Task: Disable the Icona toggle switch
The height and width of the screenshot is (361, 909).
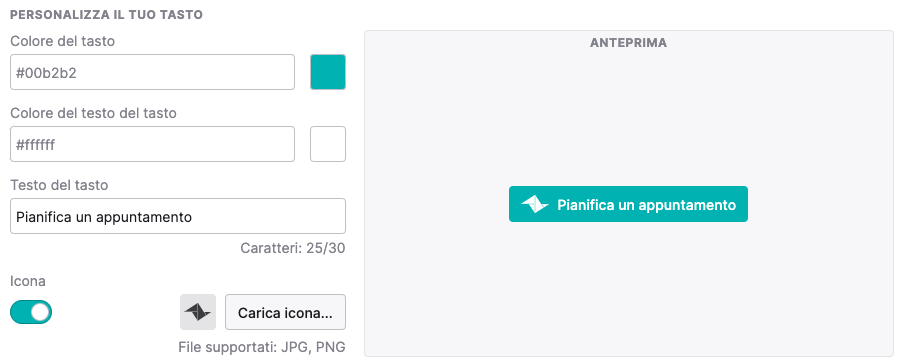Action: click(x=31, y=312)
